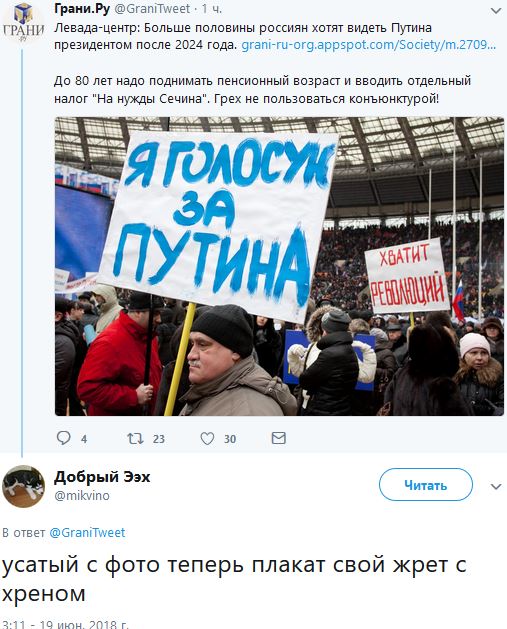
Task: Open Грани.Ру profile avatar
Action: [23, 24]
